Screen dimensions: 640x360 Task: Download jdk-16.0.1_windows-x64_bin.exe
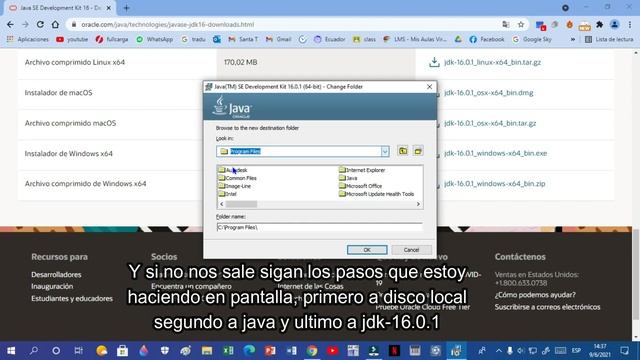(x=495, y=153)
